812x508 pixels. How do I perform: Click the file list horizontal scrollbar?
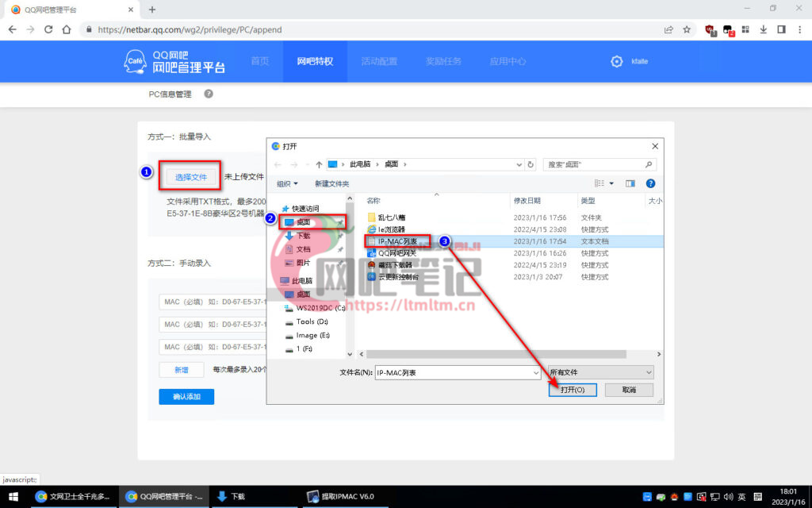tap(496, 354)
